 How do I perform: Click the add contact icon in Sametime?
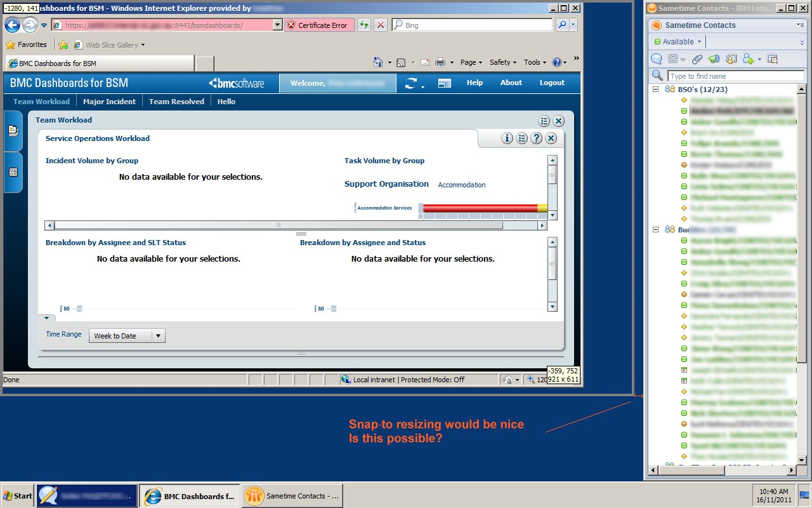748,59
